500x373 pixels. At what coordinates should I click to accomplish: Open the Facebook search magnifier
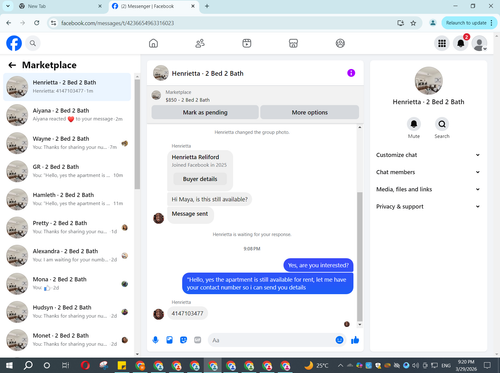[33, 43]
